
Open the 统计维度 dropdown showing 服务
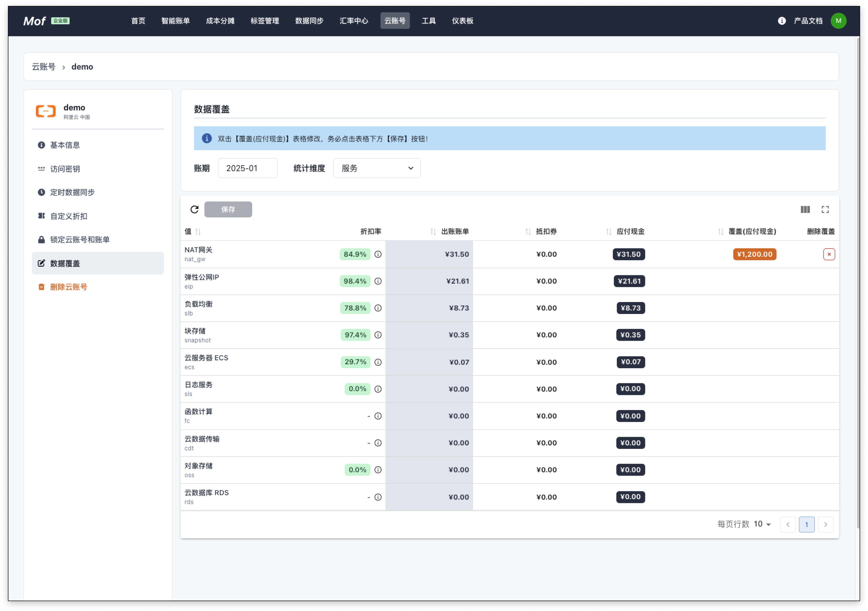377,168
